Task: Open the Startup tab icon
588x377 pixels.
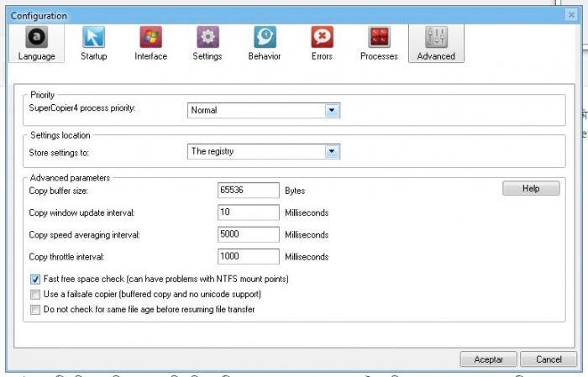Action: pyautogui.click(x=93, y=37)
